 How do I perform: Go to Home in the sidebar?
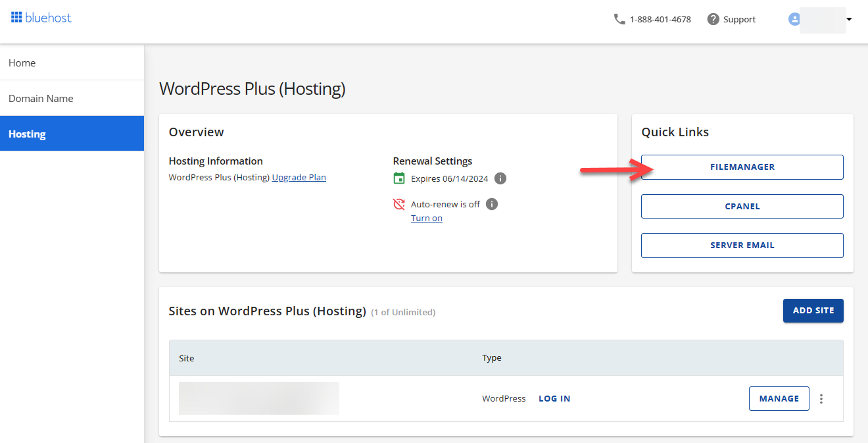(72, 63)
